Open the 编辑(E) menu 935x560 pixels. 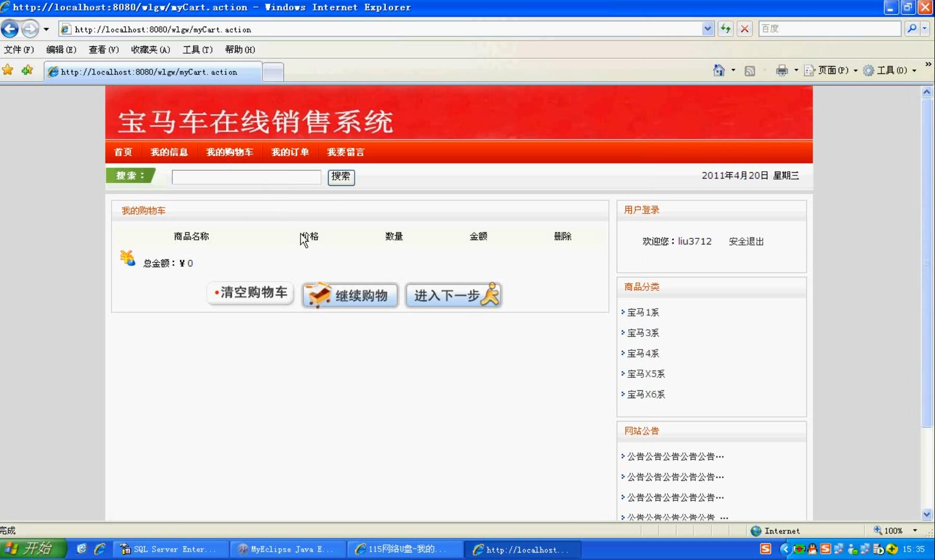61,49
